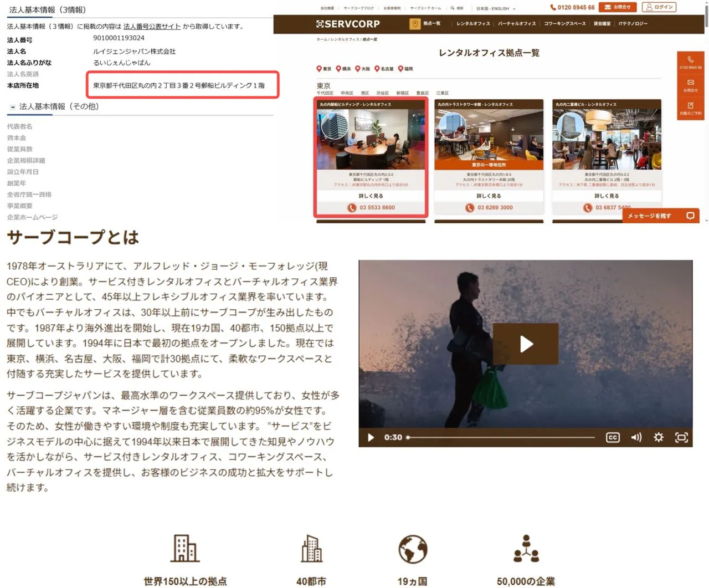The height and width of the screenshot is (588, 709).
Task: Open 貸会議室 nav menu
Action: pos(602,24)
